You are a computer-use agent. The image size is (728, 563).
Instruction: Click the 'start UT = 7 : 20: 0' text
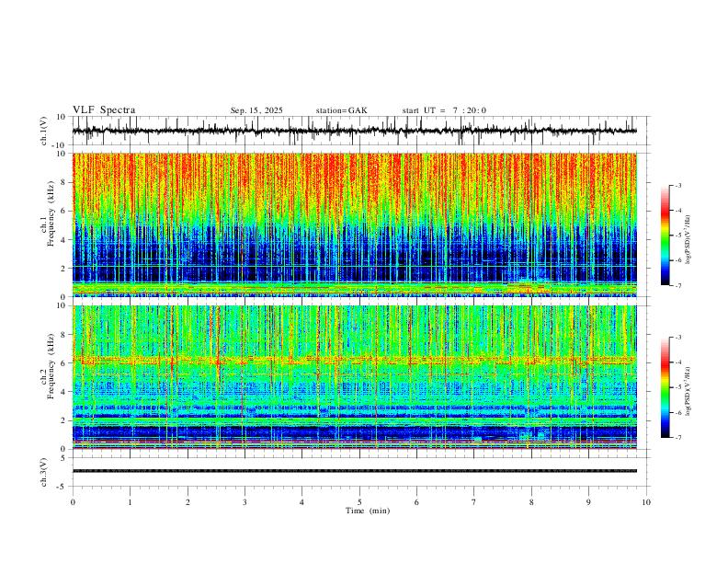[x=444, y=110]
